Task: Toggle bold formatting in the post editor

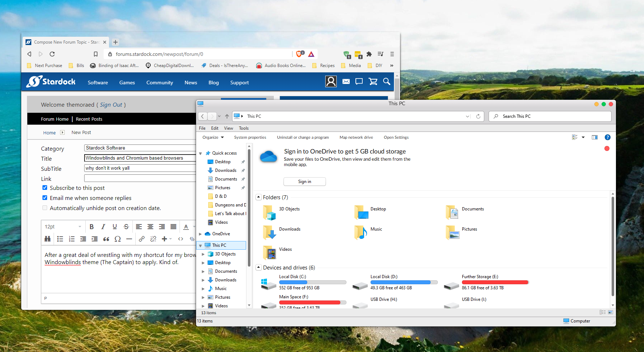Action: pyautogui.click(x=91, y=227)
